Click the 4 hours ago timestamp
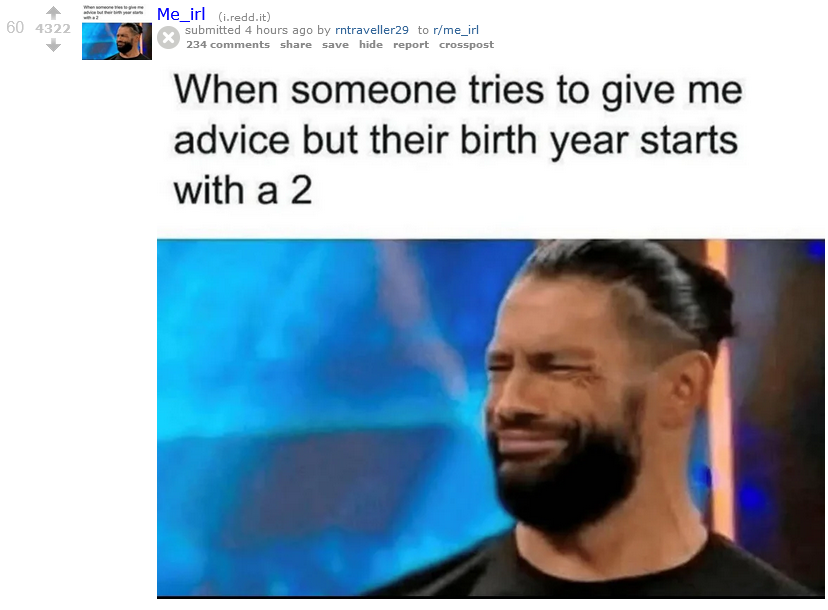The image size is (828, 610). point(279,30)
